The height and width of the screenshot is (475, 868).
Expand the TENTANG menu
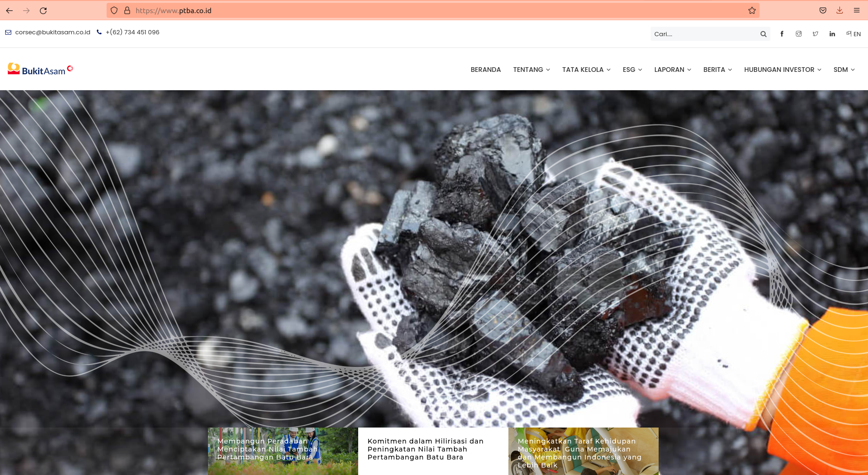(x=531, y=70)
